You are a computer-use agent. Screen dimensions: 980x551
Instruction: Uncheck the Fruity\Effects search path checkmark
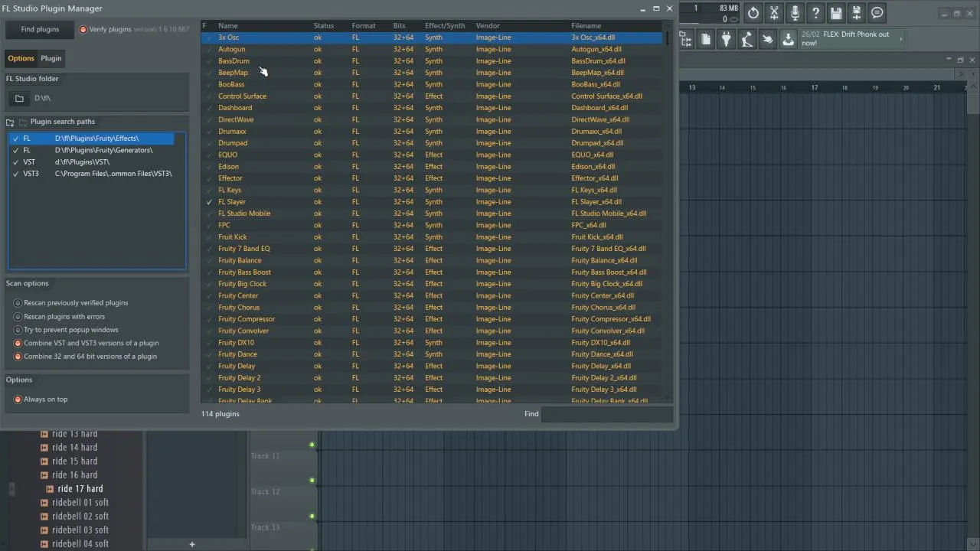[x=15, y=139]
